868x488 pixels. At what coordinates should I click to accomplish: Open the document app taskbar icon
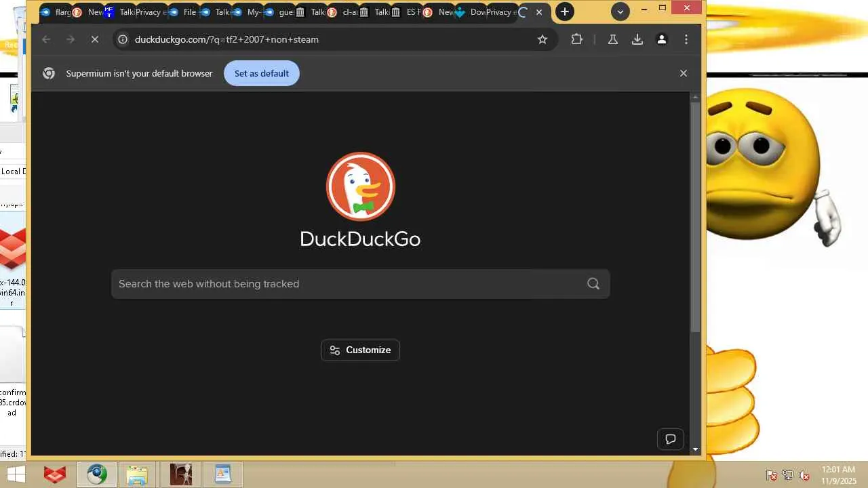point(223,474)
